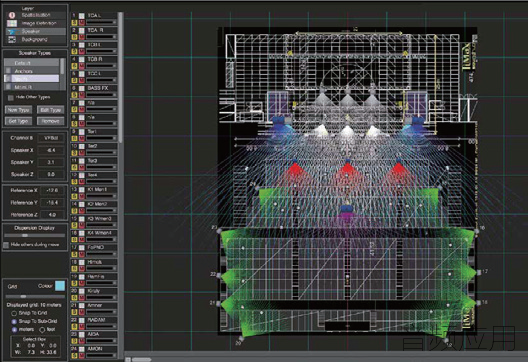
Task: Solo channel 1 TDA L
Action: [x=74, y=23]
